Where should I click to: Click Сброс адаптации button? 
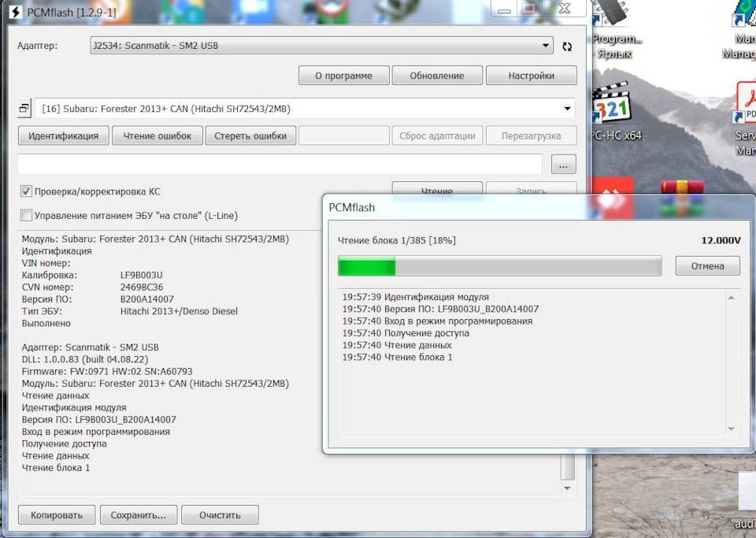coord(437,136)
